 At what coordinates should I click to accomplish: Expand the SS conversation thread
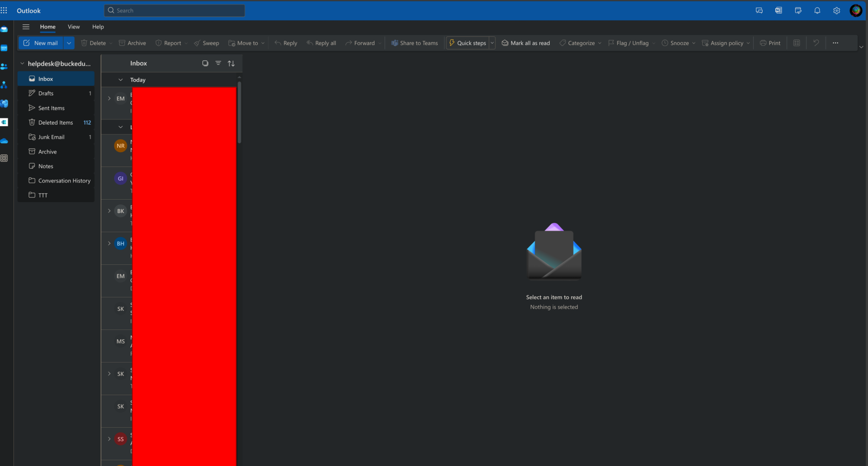(x=109, y=439)
